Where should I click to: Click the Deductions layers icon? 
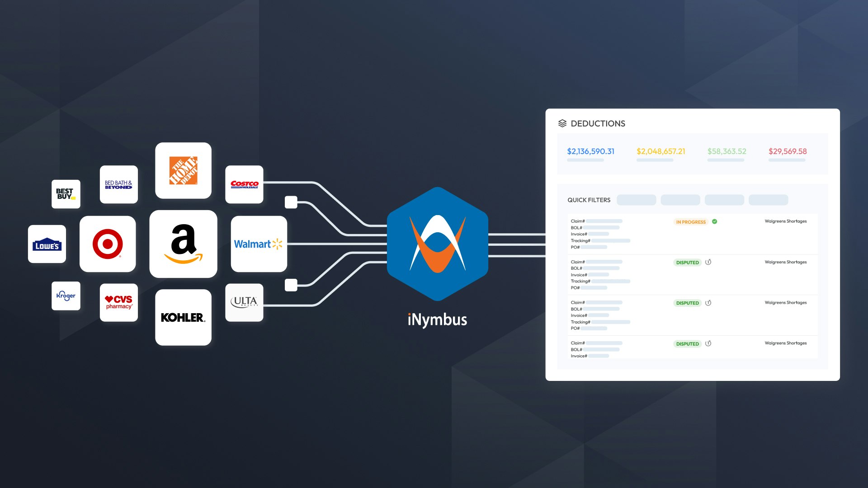pos(562,123)
